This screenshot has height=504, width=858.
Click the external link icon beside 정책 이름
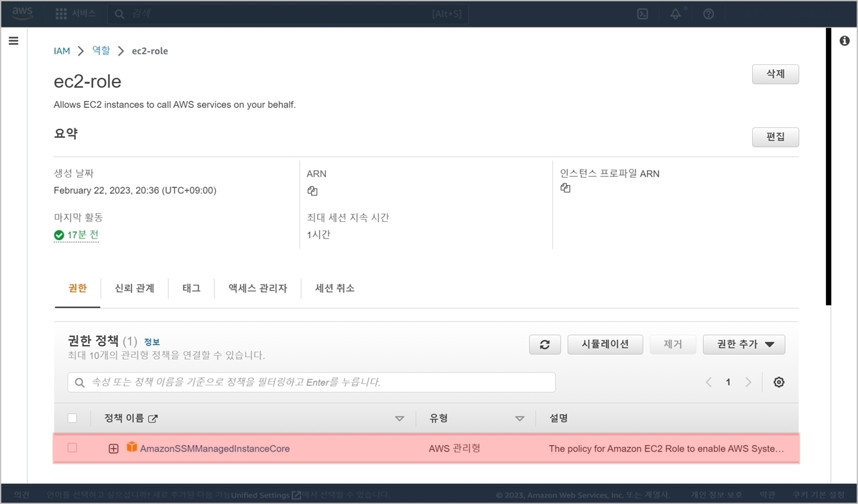click(x=153, y=419)
